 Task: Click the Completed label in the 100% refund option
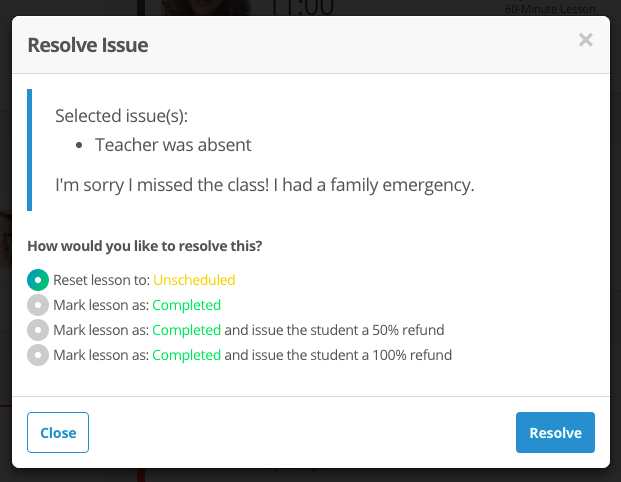point(187,355)
